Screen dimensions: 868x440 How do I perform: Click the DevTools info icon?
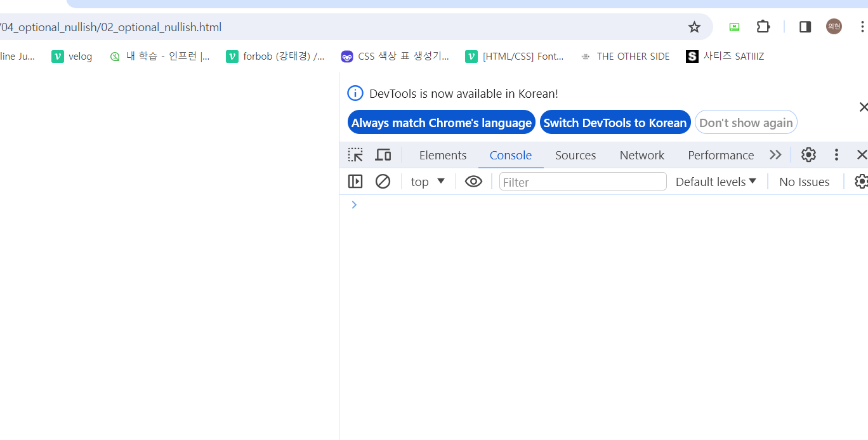coord(355,93)
